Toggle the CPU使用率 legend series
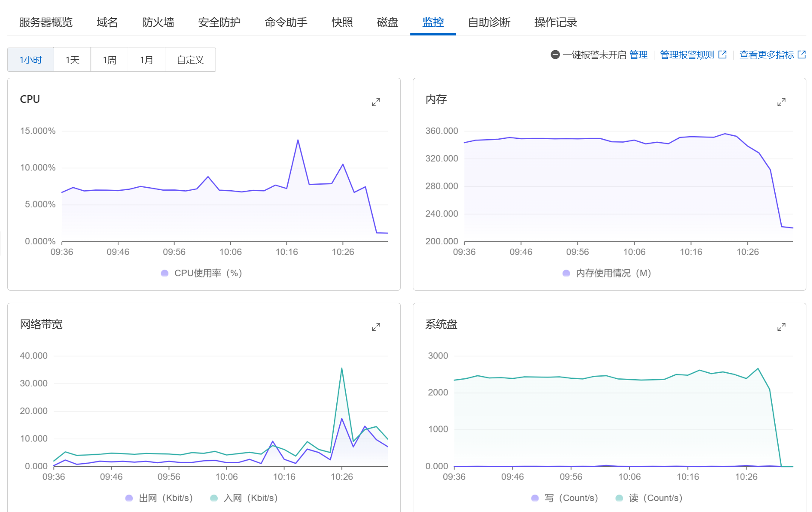This screenshot has height=512, width=812. 201,273
